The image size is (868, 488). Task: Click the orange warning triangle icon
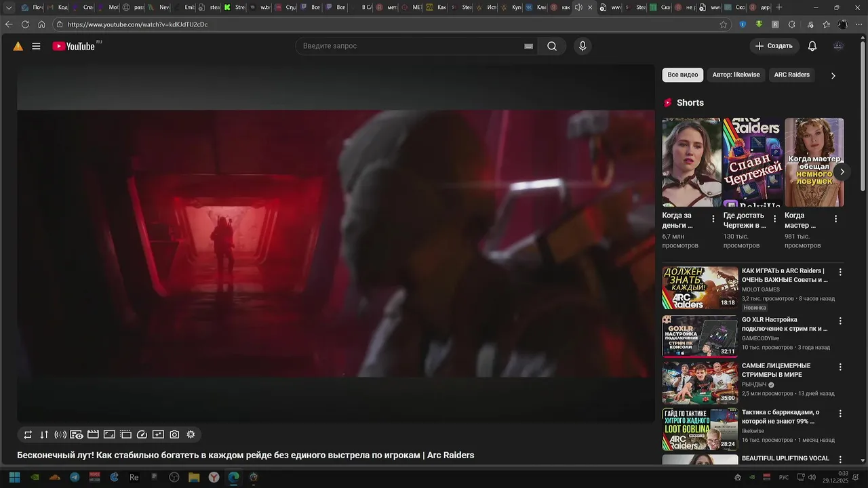(18, 46)
